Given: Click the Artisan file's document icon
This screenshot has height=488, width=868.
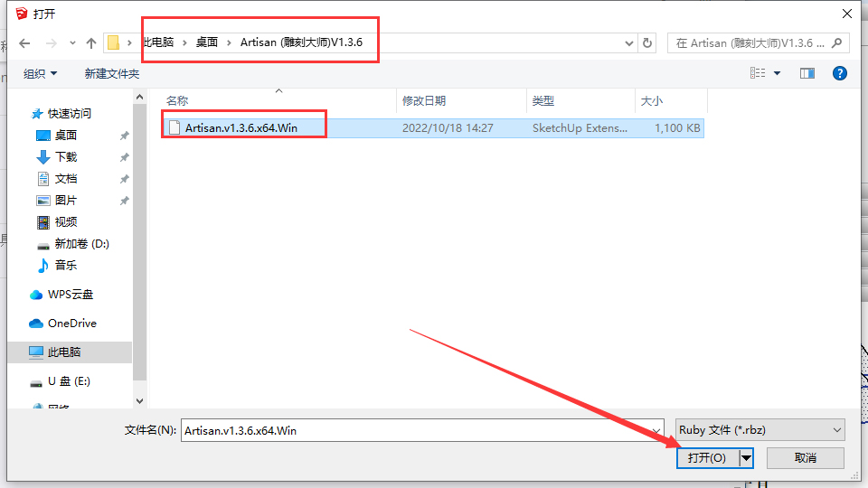Looking at the screenshot, I should (x=175, y=127).
